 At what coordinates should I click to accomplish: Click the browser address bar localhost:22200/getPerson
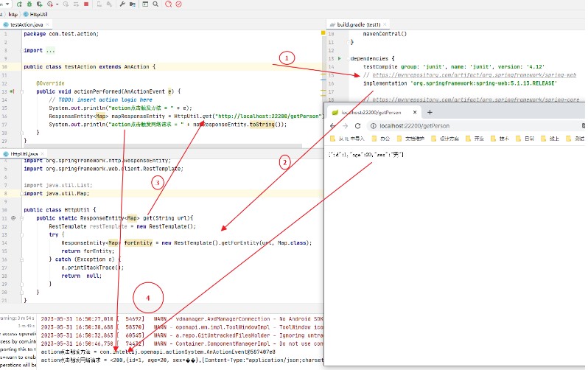tap(414, 126)
